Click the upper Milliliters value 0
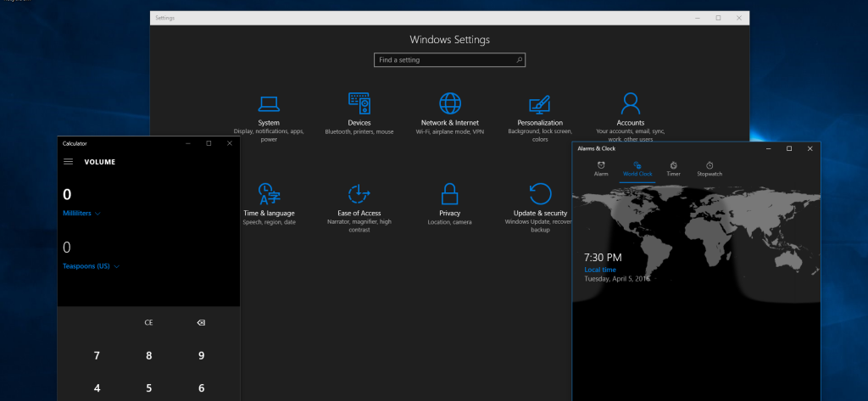 tap(67, 194)
